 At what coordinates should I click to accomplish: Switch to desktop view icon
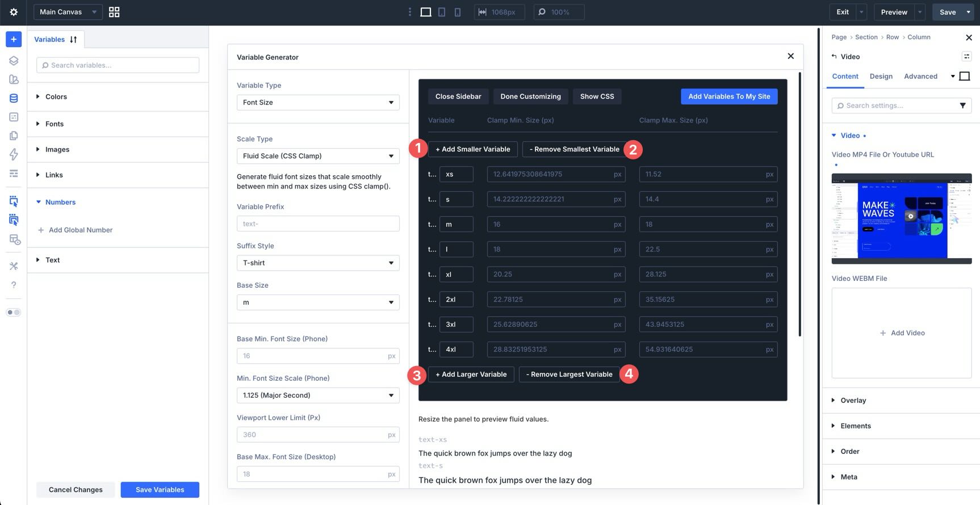tap(425, 12)
